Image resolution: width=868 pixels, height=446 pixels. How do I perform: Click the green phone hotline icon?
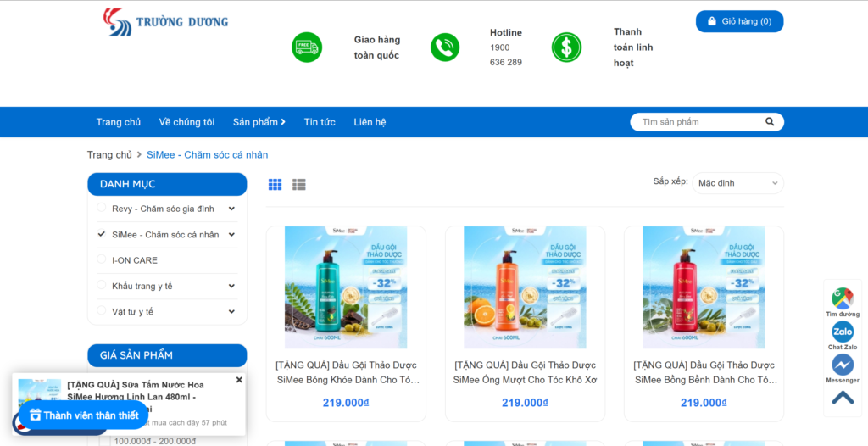(445, 47)
